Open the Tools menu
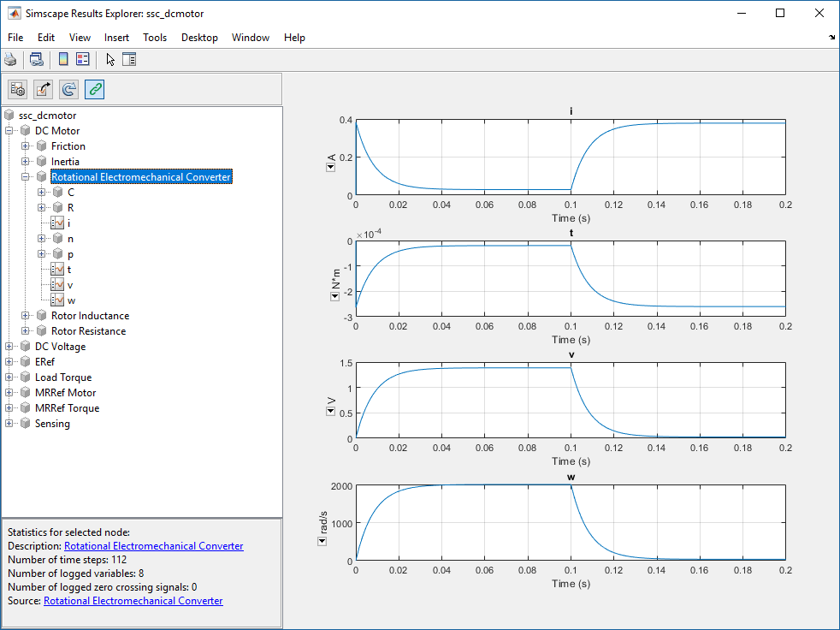Screen dimensions: 840x630 point(155,38)
